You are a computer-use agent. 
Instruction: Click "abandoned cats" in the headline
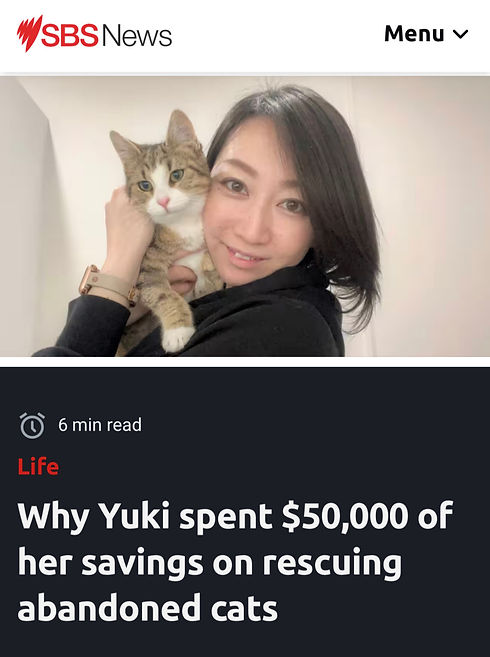tap(148, 608)
